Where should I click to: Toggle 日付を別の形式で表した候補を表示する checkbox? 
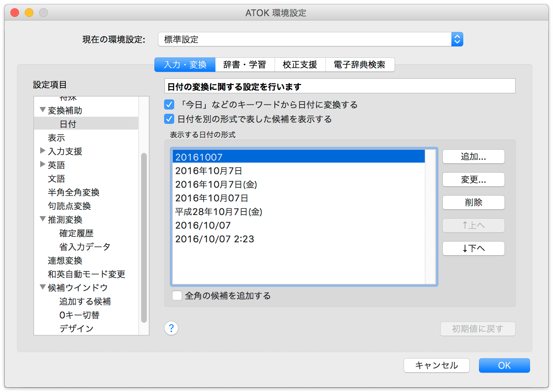[169, 119]
